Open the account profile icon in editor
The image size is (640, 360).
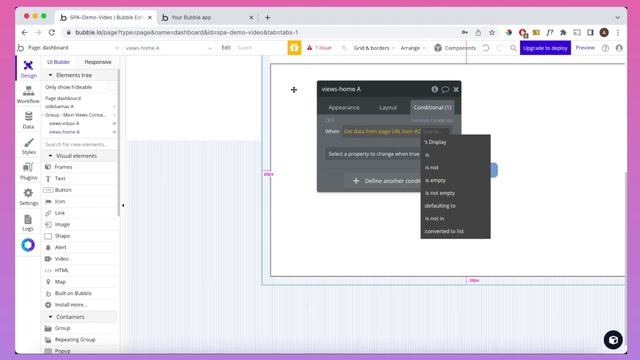pyautogui.click(x=619, y=48)
